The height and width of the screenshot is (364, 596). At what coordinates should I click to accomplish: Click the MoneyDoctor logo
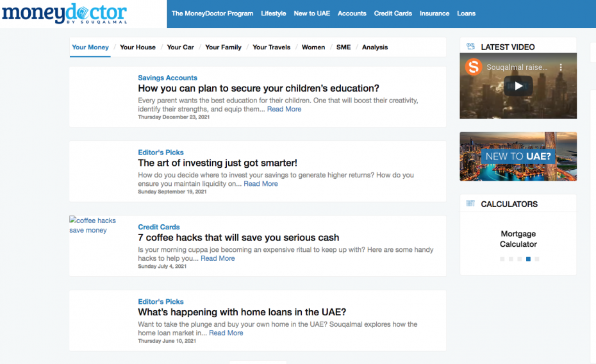coord(64,13)
